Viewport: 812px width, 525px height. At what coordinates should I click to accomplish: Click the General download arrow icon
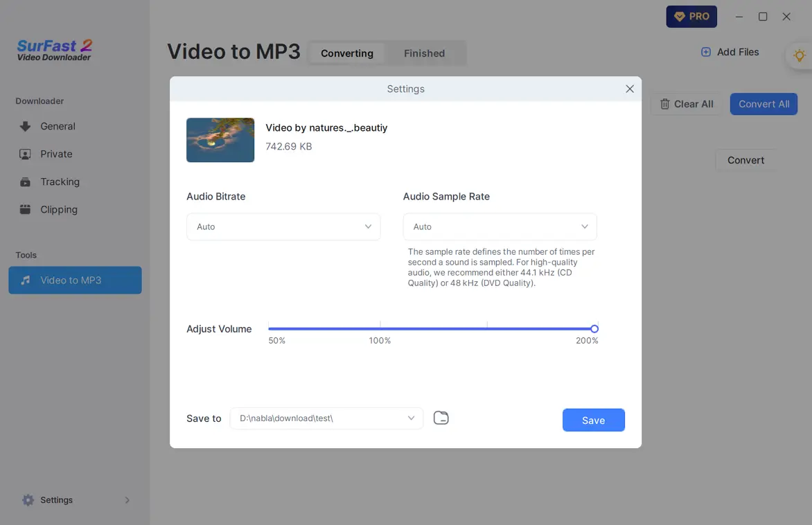tap(25, 126)
